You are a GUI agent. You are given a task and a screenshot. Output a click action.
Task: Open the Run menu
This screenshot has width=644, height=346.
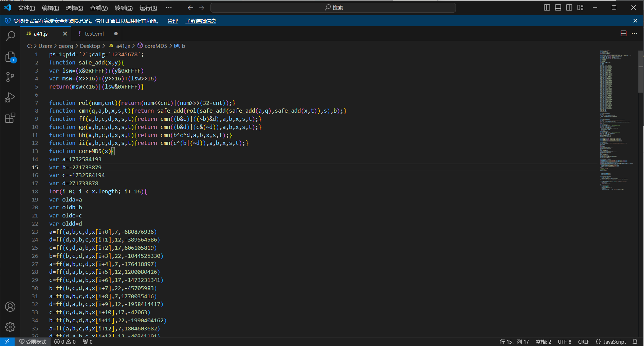pyautogui.click(x=148, y=8)
